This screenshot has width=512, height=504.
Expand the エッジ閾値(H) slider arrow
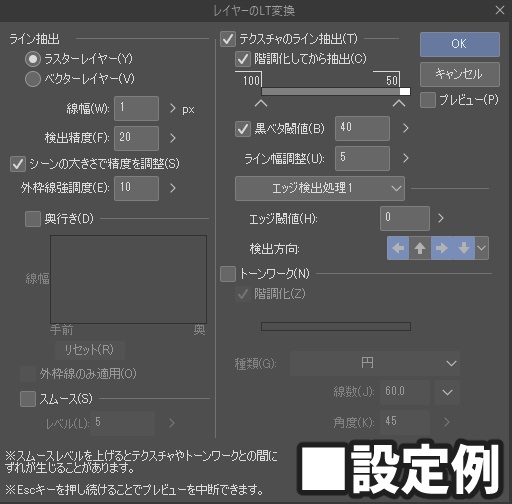click(441, 218)
